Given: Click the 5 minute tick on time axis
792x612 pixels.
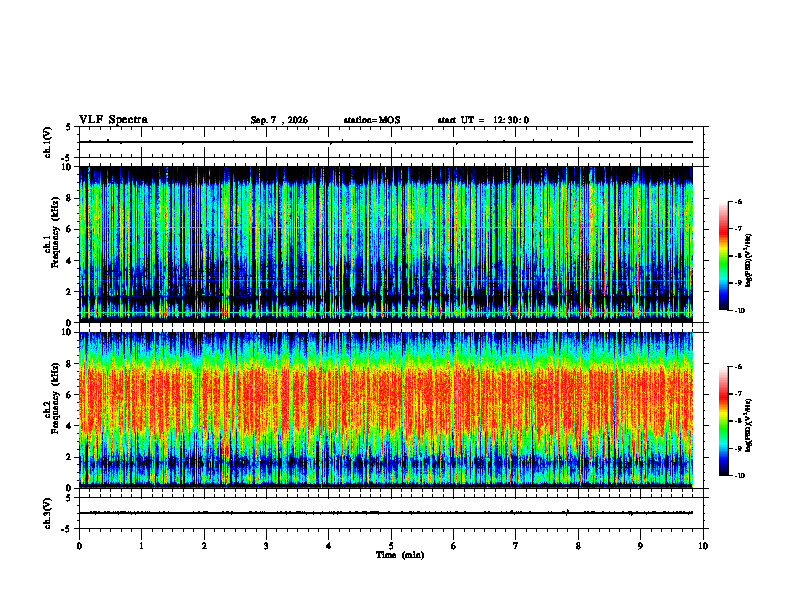Looking at the screenshot, I should point(391,546).
